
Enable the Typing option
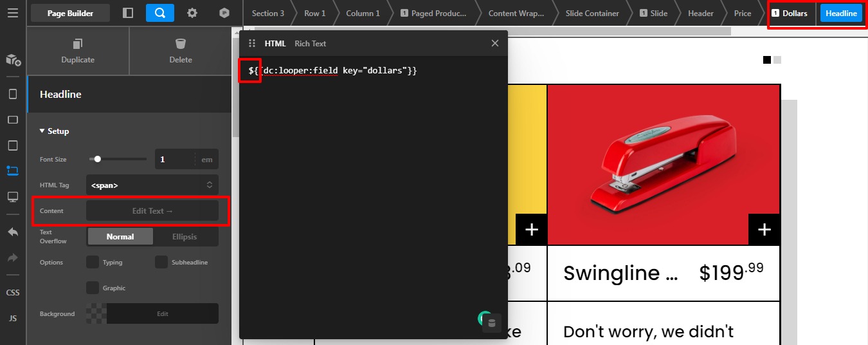[93, 262]
